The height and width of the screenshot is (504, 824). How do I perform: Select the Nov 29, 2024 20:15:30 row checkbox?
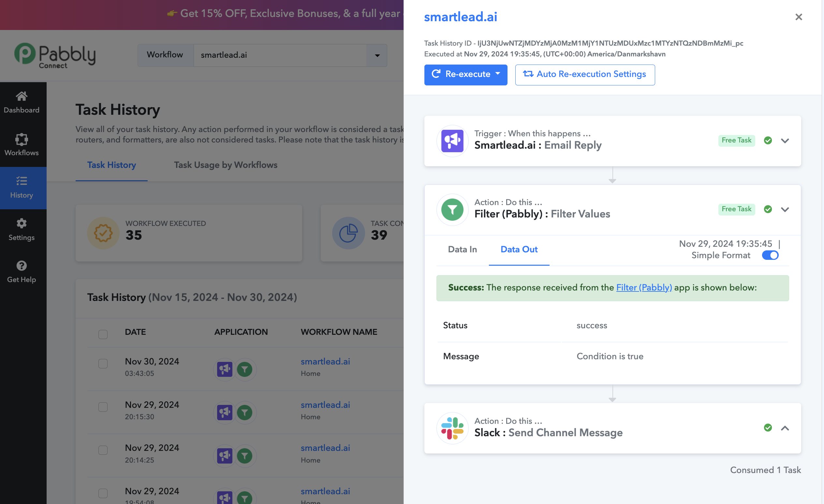click(103, 407)
